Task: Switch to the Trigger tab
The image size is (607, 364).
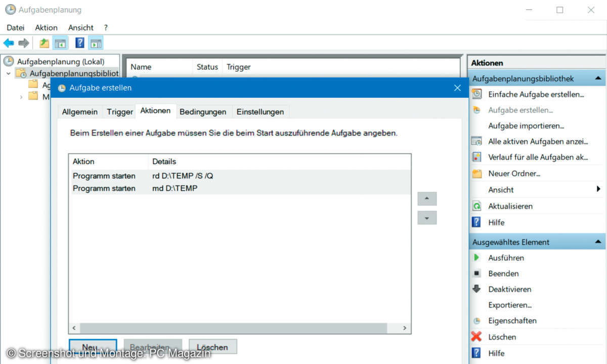Action: point(120,112)
